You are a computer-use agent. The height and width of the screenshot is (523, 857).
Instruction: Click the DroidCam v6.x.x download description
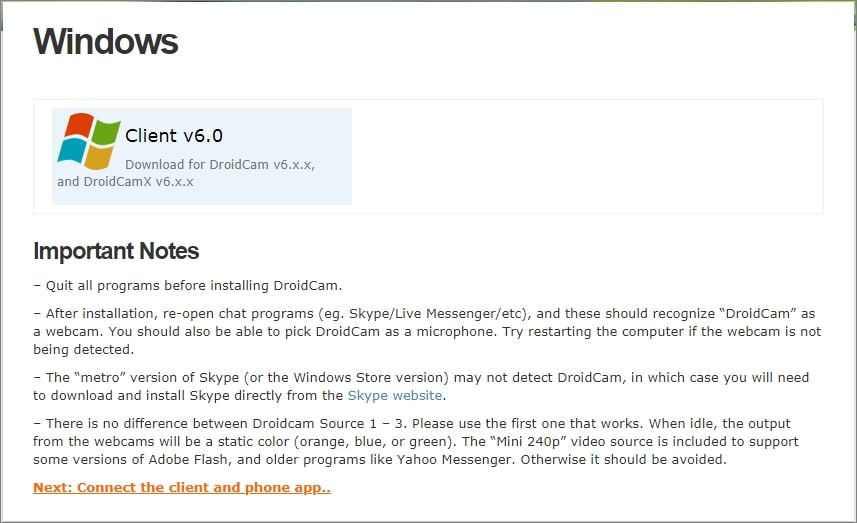tap(220, 164)
